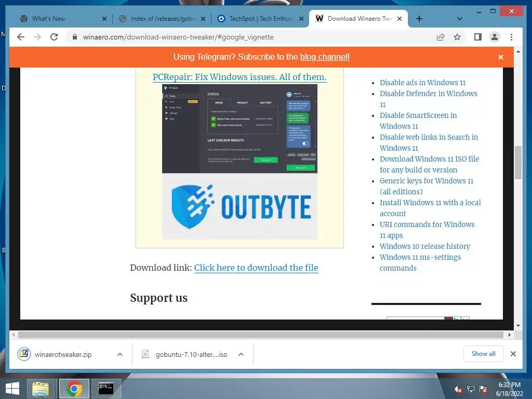Open Disable SmartScreen in Windows 11 link
532x399 pixels.
(418, 121)
